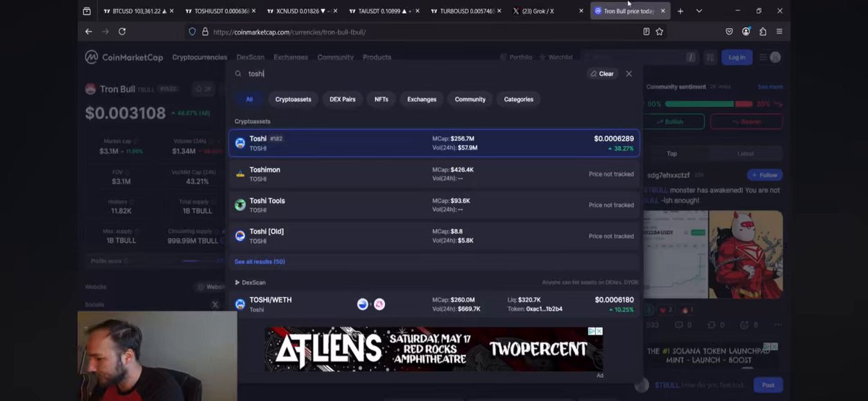Open the Save to Pocket icon
The height and width of the screenshot is (401, 868).
[729, 32]
